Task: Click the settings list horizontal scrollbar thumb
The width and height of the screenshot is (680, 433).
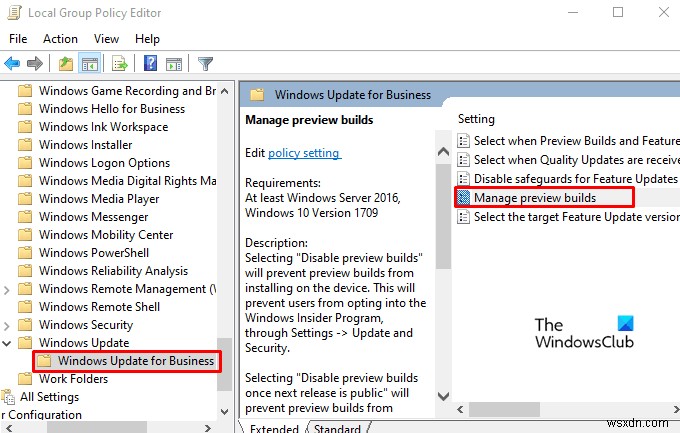Action: (x=504, y=409)
